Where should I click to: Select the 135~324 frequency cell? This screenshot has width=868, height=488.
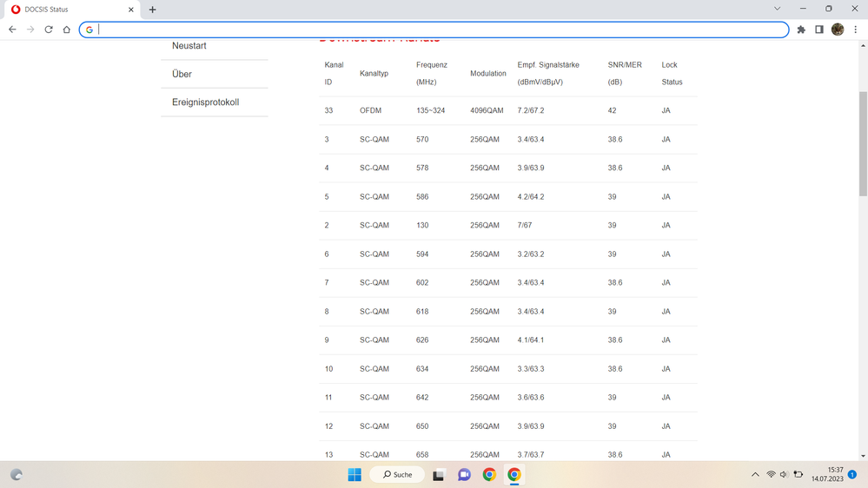click(431, 110)
